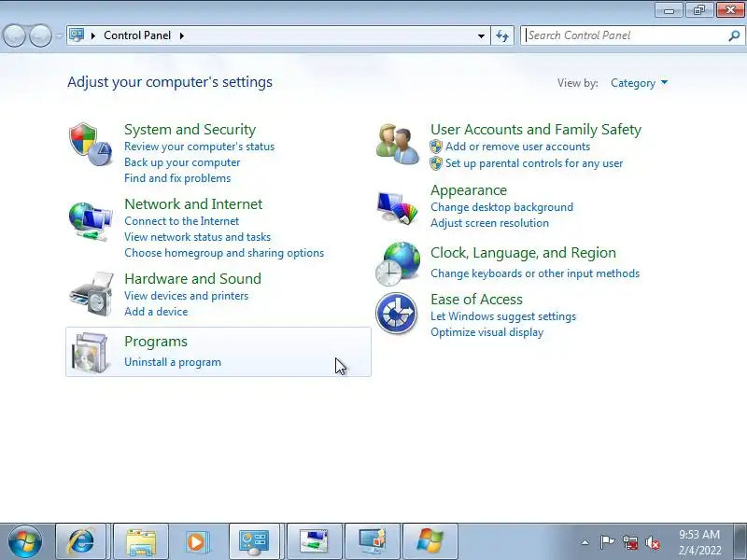Open the Ease of Access heading

click(x=476, y=299)
